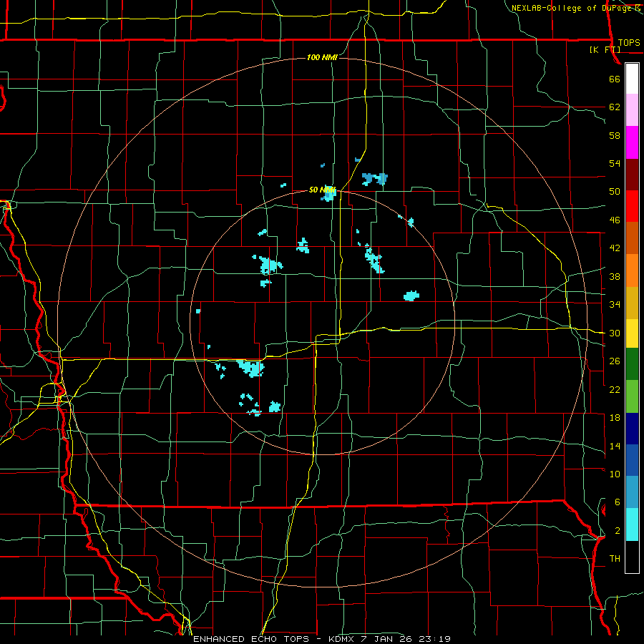Click the light pink legend swatch
Screen dimensions: 644x644
[632, 110]
